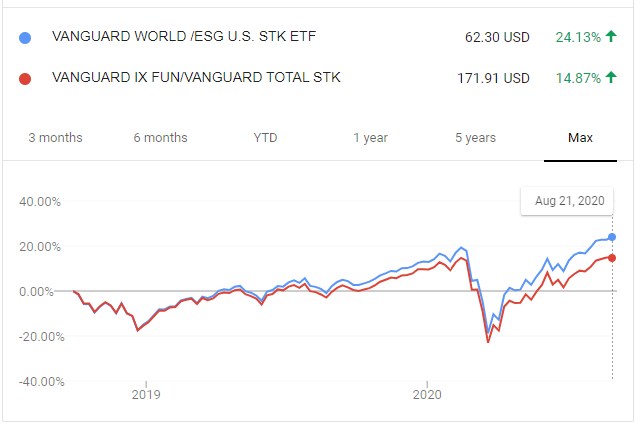Click green up arrow next to 14.87%

611,78
